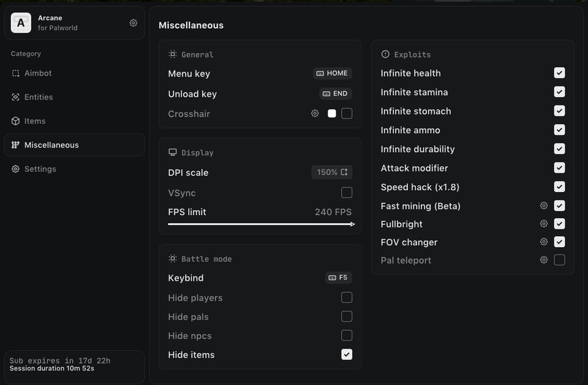
Task: Disable Infinite stamina checkbox
Action: pyautogui.click(x=559, y=92)
